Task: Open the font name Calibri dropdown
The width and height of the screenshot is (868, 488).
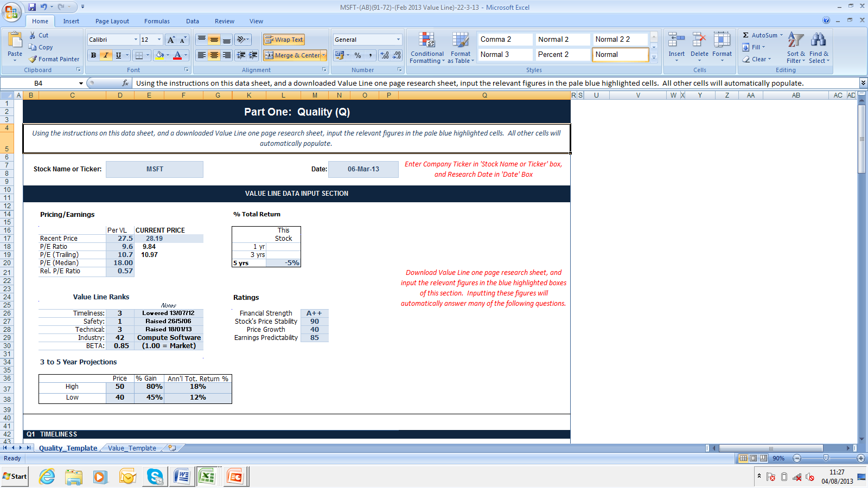Action: pyautogui.click(x=136, y=40)
